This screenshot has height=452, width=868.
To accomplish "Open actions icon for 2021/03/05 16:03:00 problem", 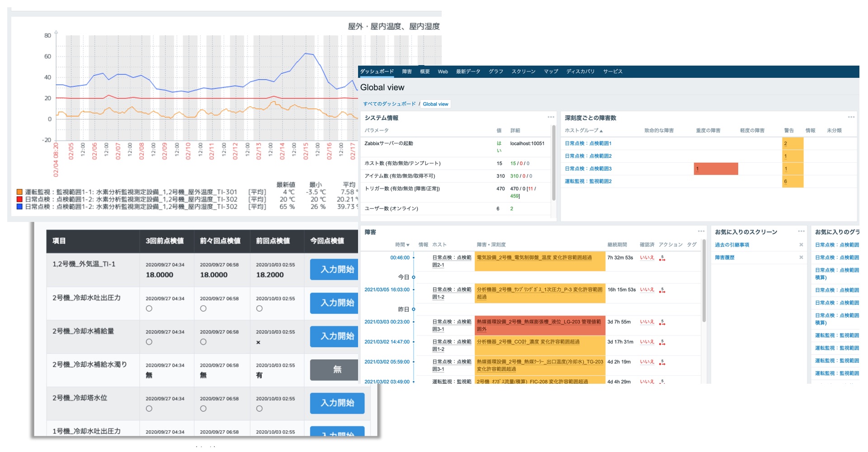I will (x=662, y=290).
